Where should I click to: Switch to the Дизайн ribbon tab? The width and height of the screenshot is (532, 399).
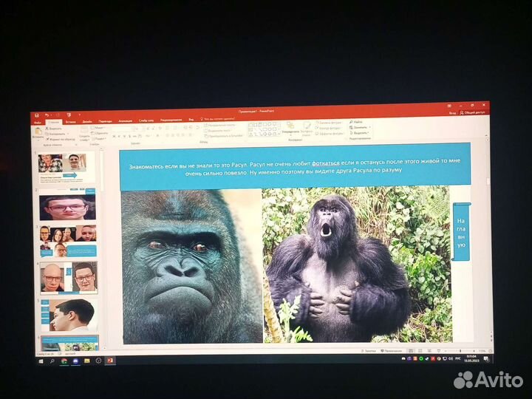click(x=87, y=121)
